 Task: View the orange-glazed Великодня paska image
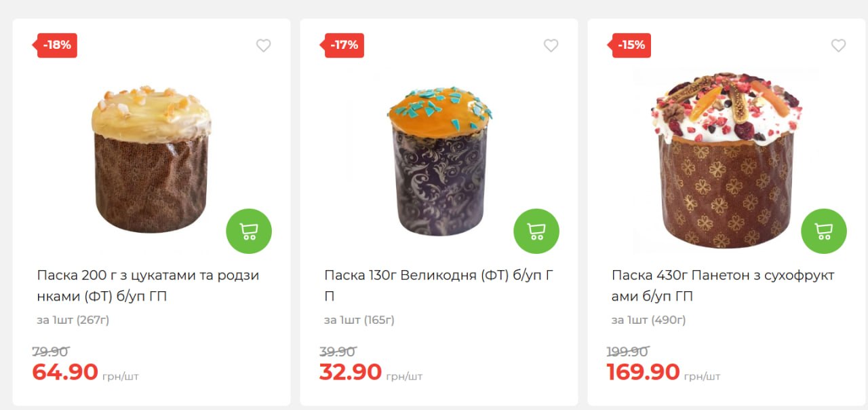(x=439, y=161)
